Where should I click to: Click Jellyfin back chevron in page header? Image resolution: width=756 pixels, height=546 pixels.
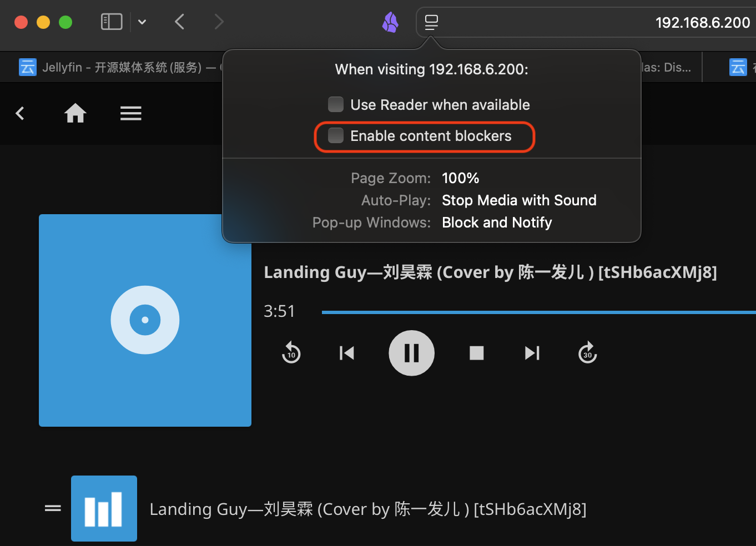coord(20,113)
